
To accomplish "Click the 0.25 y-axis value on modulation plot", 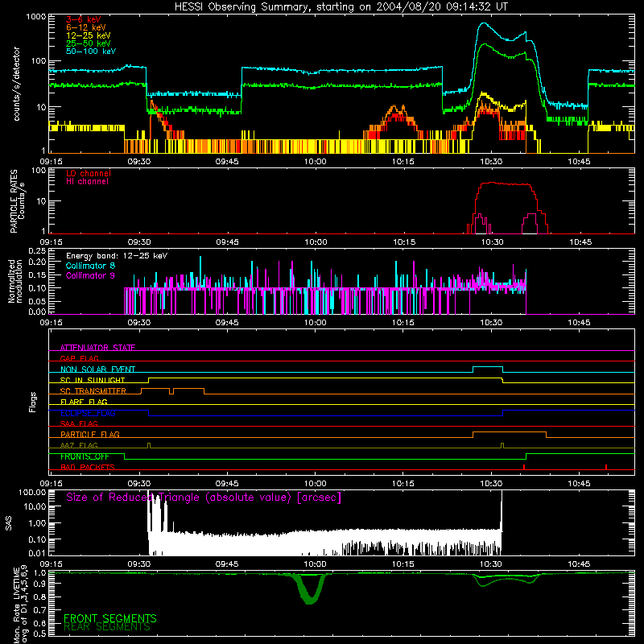I will (37, 250).
